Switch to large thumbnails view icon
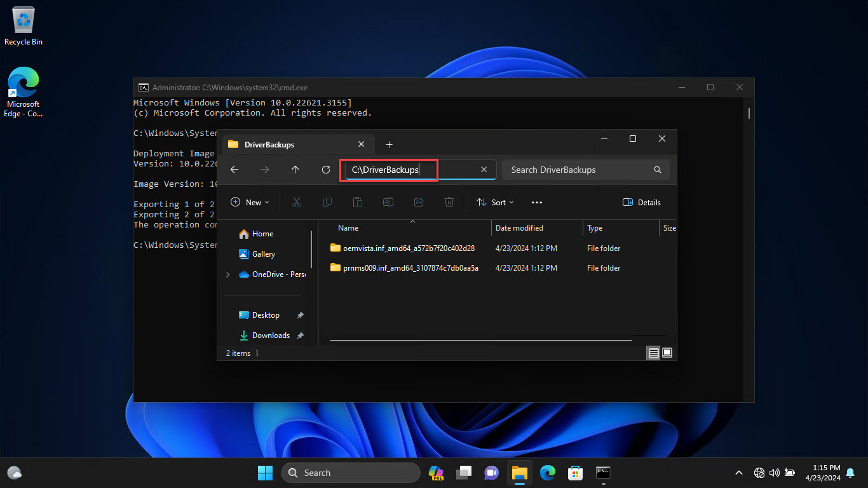This screenshot has width=868, height=488. tap(667, 353)
